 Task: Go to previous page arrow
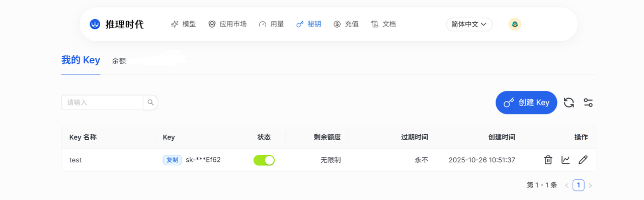click(x=567, y=185)
